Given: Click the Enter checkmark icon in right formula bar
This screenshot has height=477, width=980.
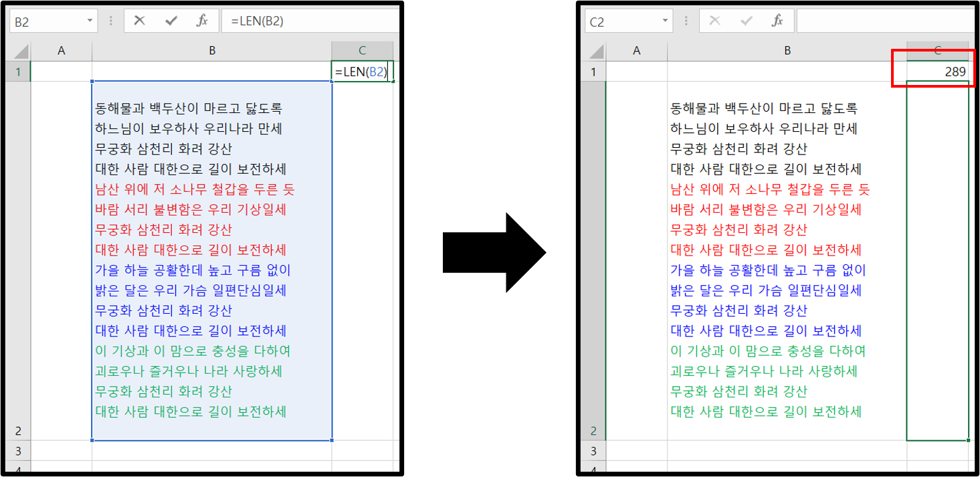Looking at the screenshot, I should click(x=747, y=21).
